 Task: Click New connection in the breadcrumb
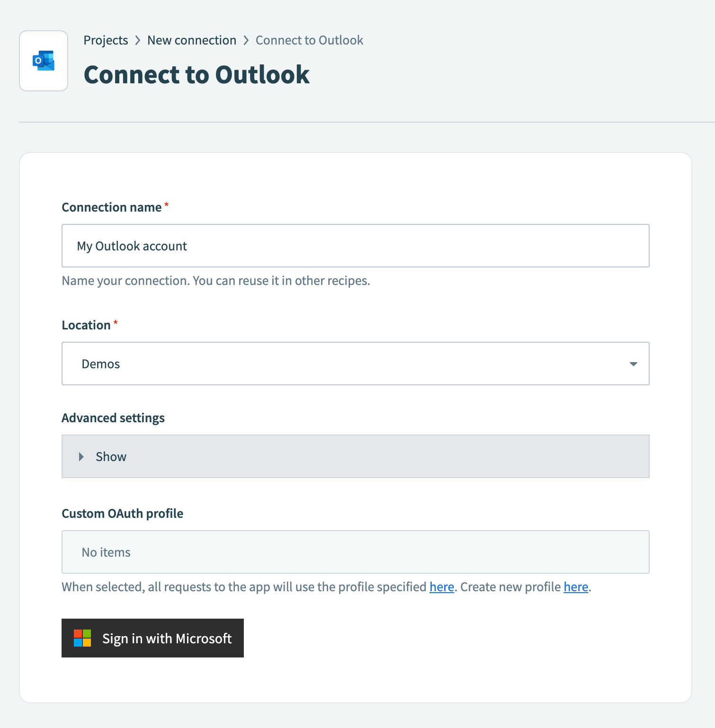click(x=191, y=40)
